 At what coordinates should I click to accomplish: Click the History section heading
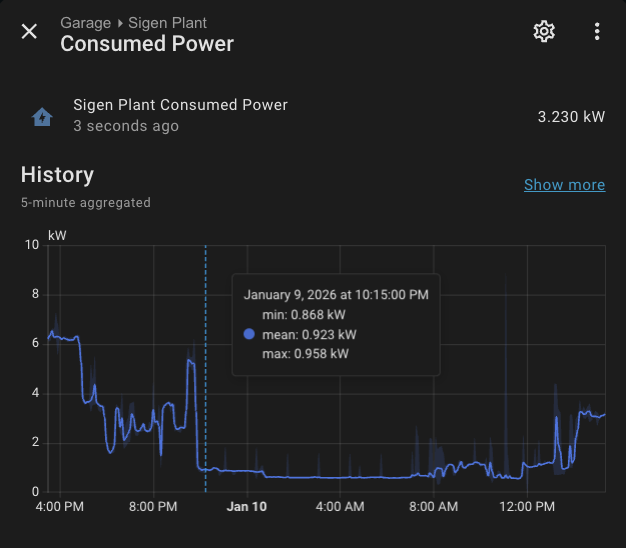coord(57,175)
